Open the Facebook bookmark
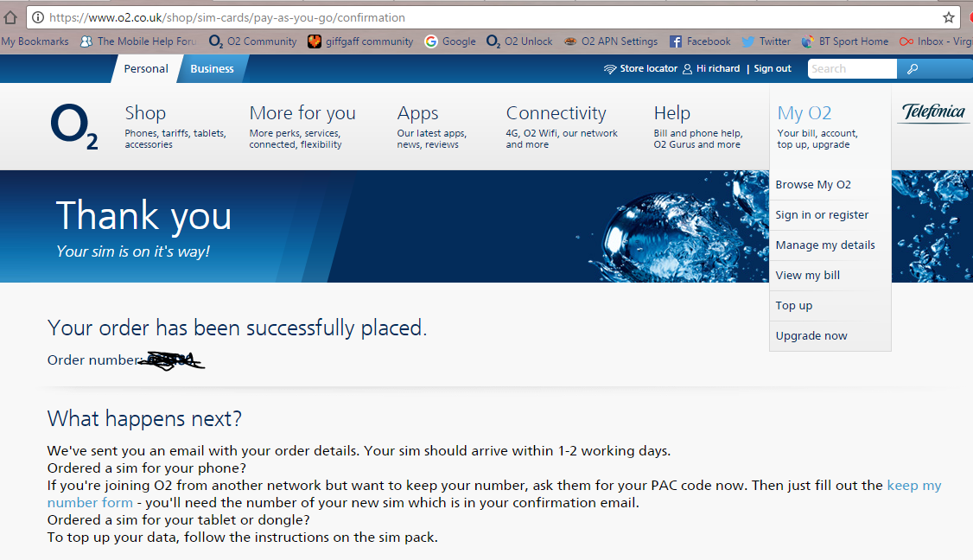 click(x=700, y=41)
